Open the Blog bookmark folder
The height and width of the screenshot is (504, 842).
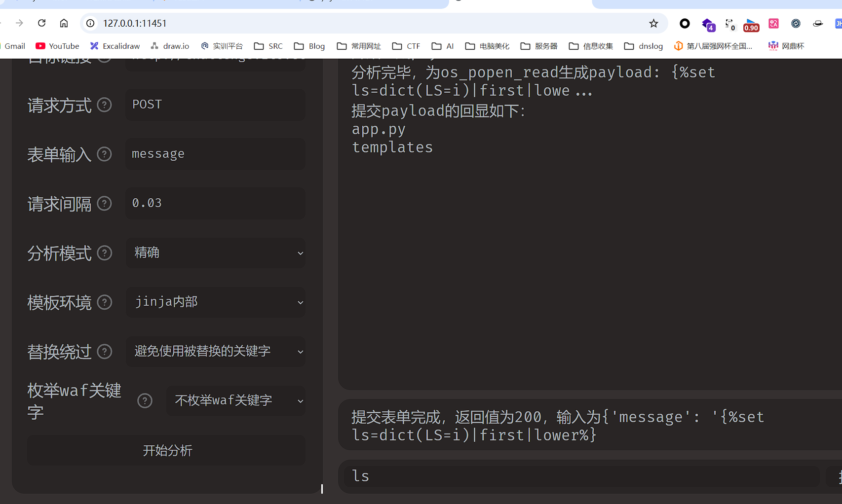[x=309, y=46]
